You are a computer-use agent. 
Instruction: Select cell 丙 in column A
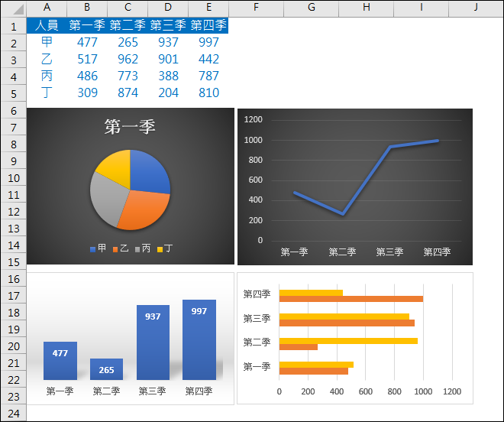pyautogui.click(x=47, y=76)
